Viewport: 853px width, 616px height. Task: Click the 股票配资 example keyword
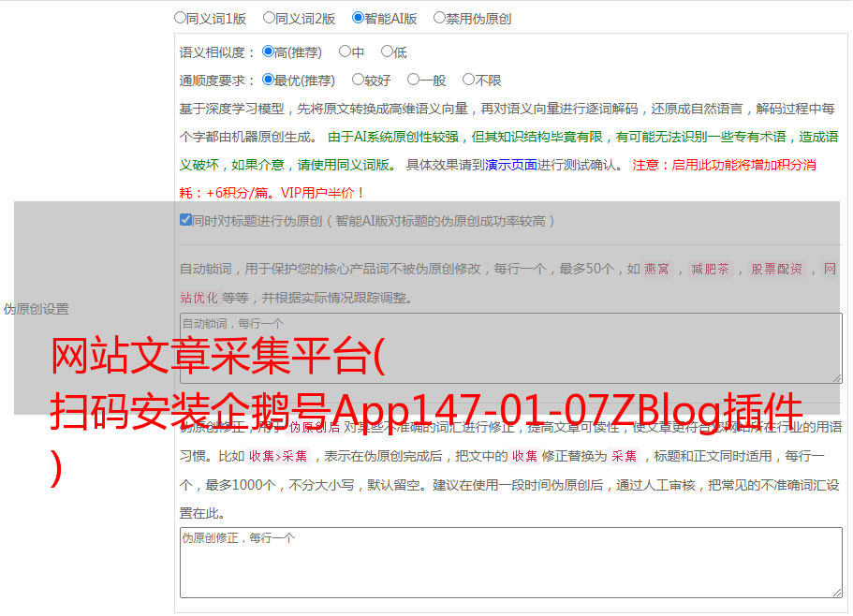coord(777,269)
